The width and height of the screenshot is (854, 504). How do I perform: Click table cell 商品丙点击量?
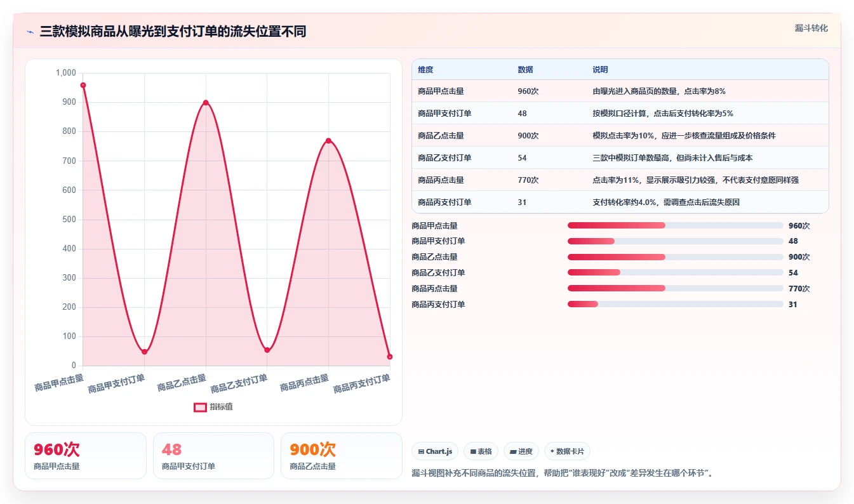441,180
